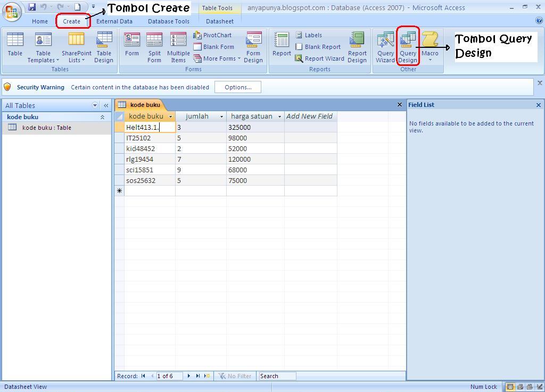The image size is (545, 392).
Task: Close the Field List pane
Action: [x=539, y=105]
